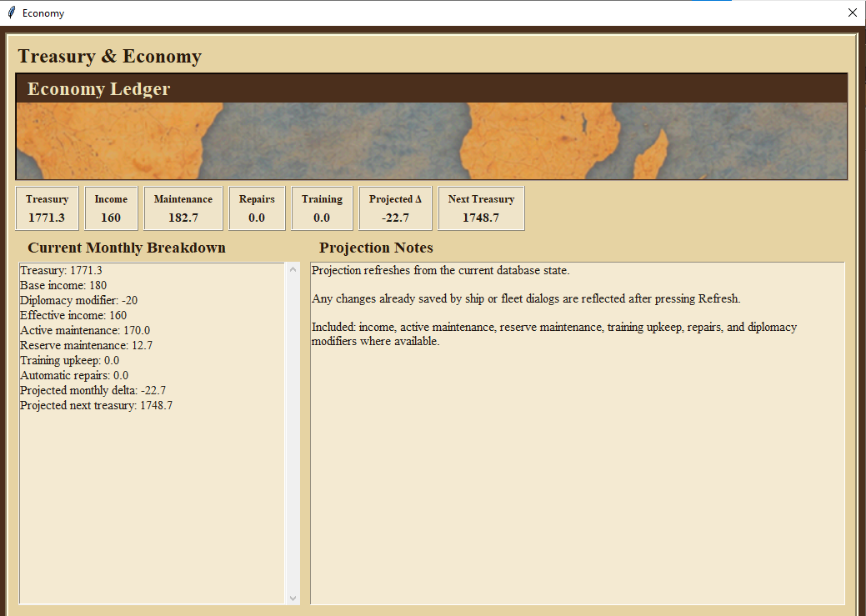Click 'Projected next treasury: 1748.7' line
Screen dimensions: 866x616
point(96,405)
